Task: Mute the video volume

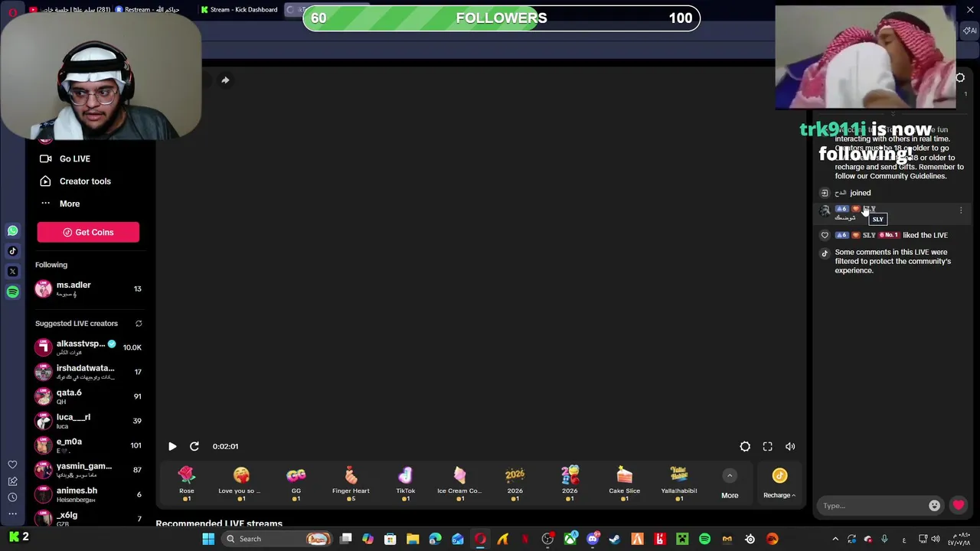Action: click(790, 447)
